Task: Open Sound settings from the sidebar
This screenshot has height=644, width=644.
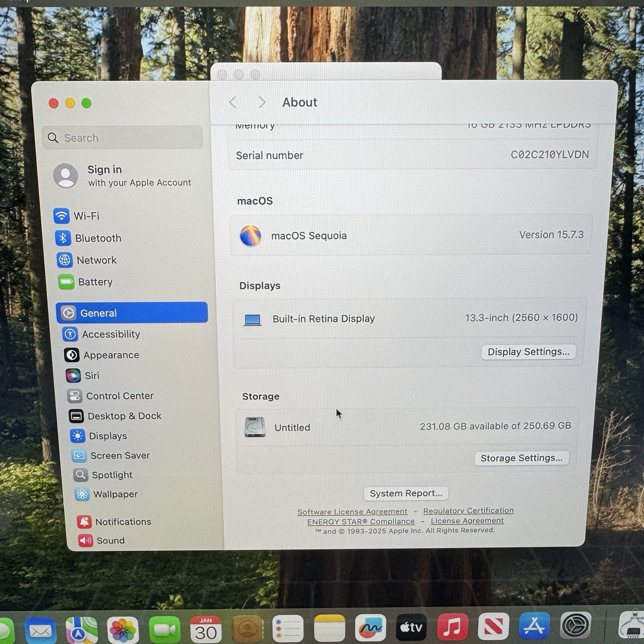Action: click(101, 541)
